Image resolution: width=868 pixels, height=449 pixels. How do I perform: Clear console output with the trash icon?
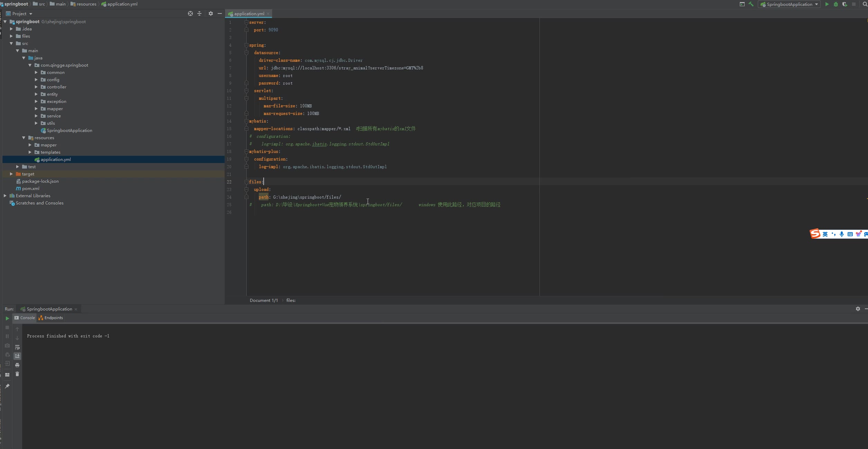[17, 374]
